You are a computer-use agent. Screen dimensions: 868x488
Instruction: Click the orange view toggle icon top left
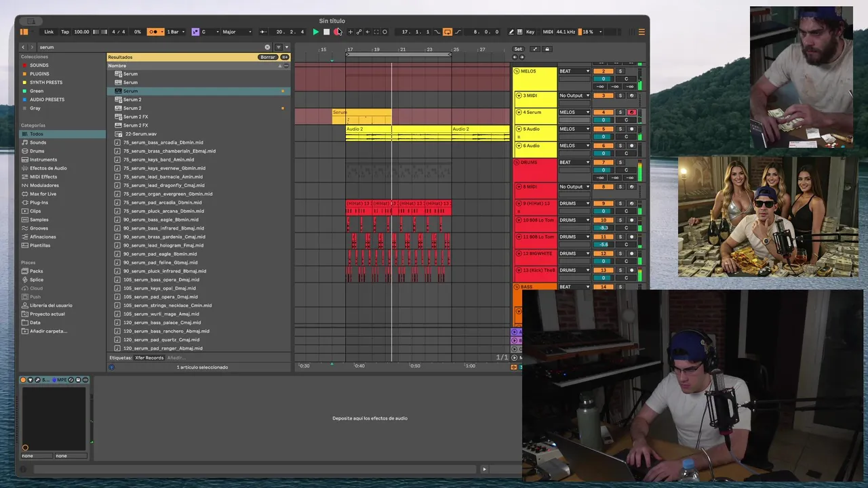tap(24, 32)
